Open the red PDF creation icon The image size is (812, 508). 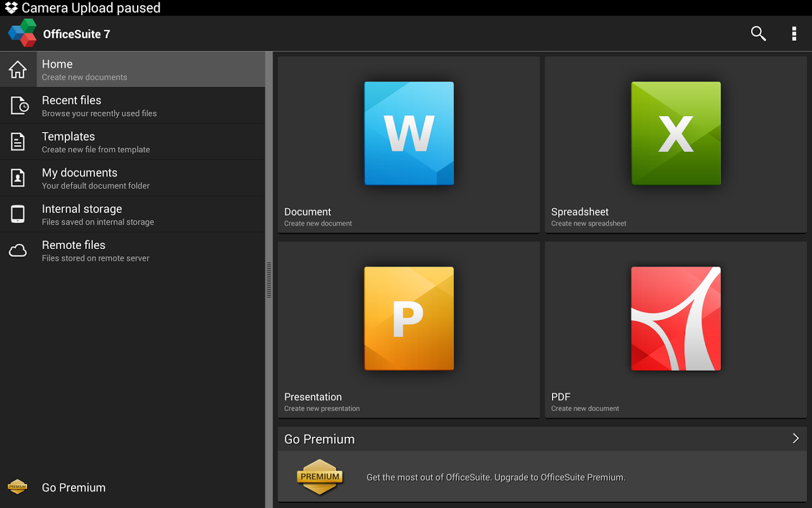coord(676,318)
